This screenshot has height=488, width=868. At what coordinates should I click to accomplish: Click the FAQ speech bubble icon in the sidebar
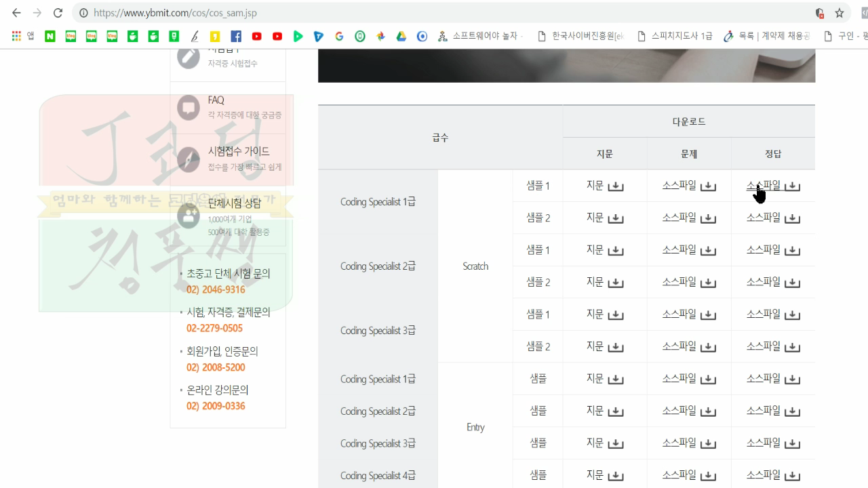[188, 106]
